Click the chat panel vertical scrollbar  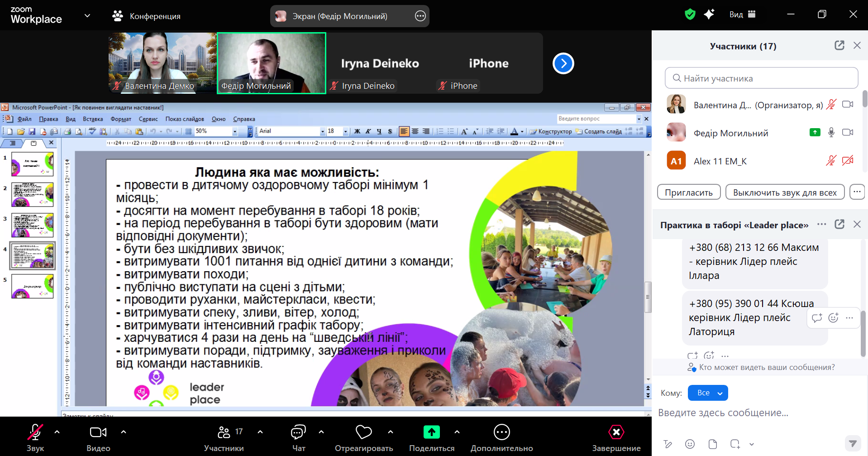pyautogui.click(x=863, y=333)
